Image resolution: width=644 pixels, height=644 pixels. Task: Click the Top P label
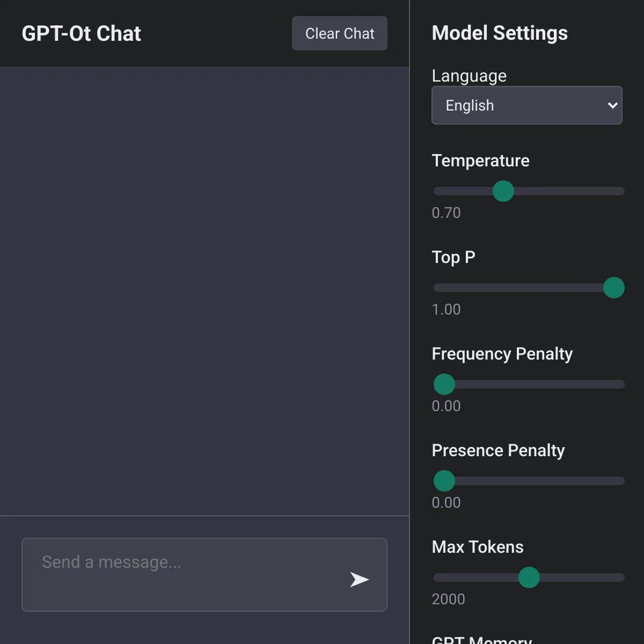click(x=453, y=257)
